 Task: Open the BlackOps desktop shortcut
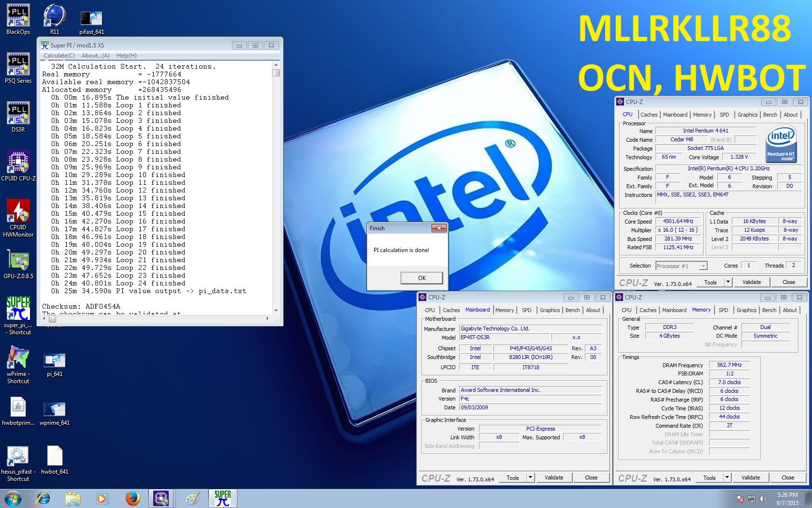(x=18, y=19)
